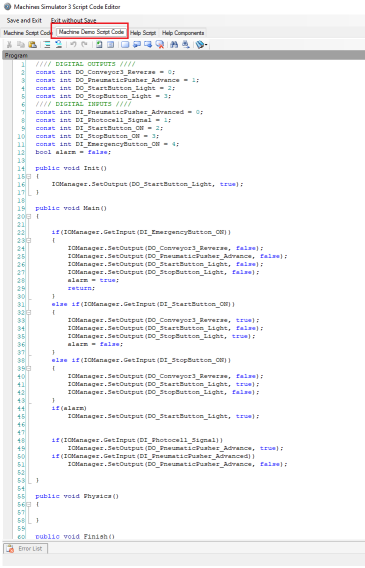
Task: Choose Exit without Save
Action: tap(74, 20)
